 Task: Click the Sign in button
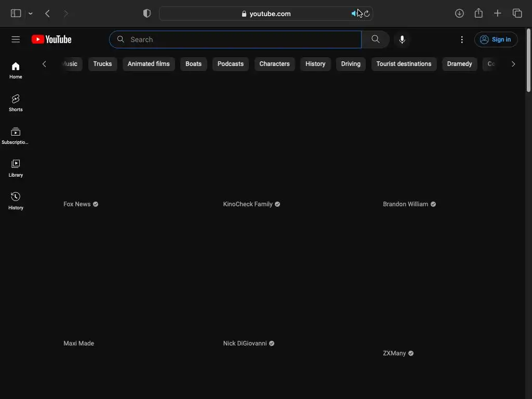point(496,39)
